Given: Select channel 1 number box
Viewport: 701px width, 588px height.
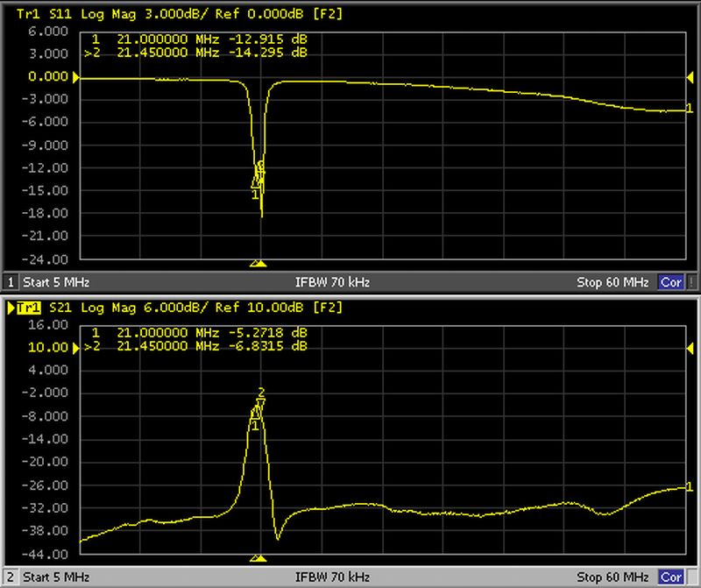Looking at the screenshot, I should click(11, 283).
